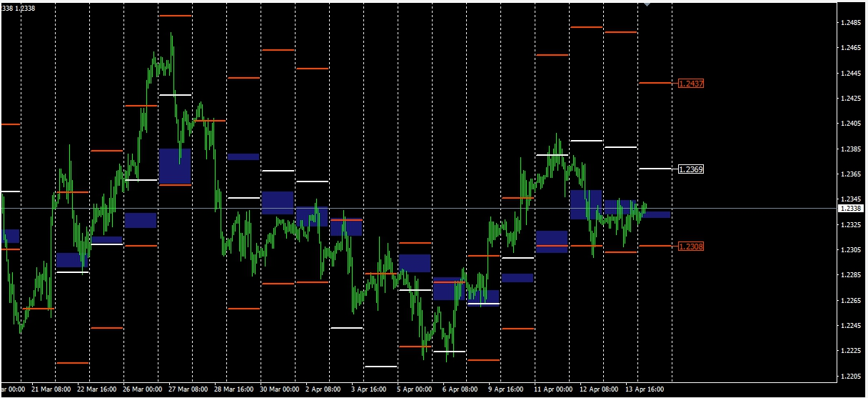868x398 pixels.
Task: Select the orange 1.2308 price level label
Action: (691, 246)
